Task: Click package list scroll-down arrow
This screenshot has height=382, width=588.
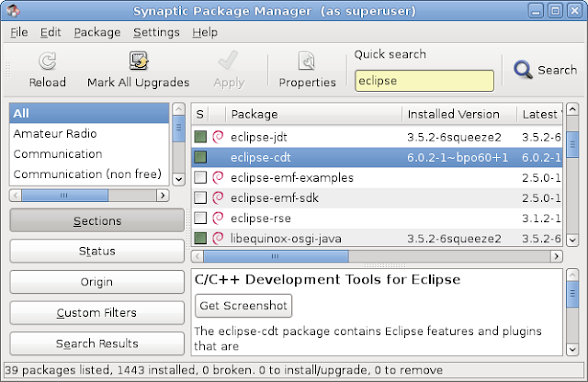Action: point(572,240)
